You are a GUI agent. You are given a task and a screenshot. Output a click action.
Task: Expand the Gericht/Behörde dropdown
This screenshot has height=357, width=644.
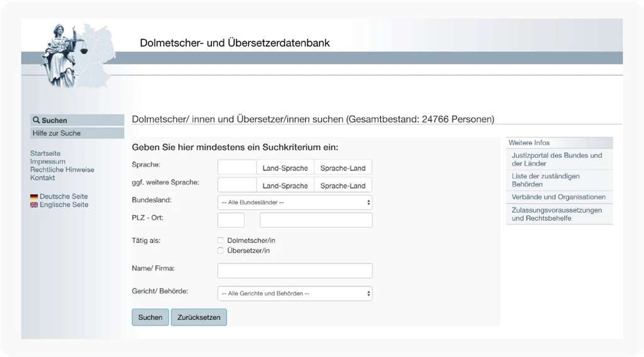tap(295, 293)
